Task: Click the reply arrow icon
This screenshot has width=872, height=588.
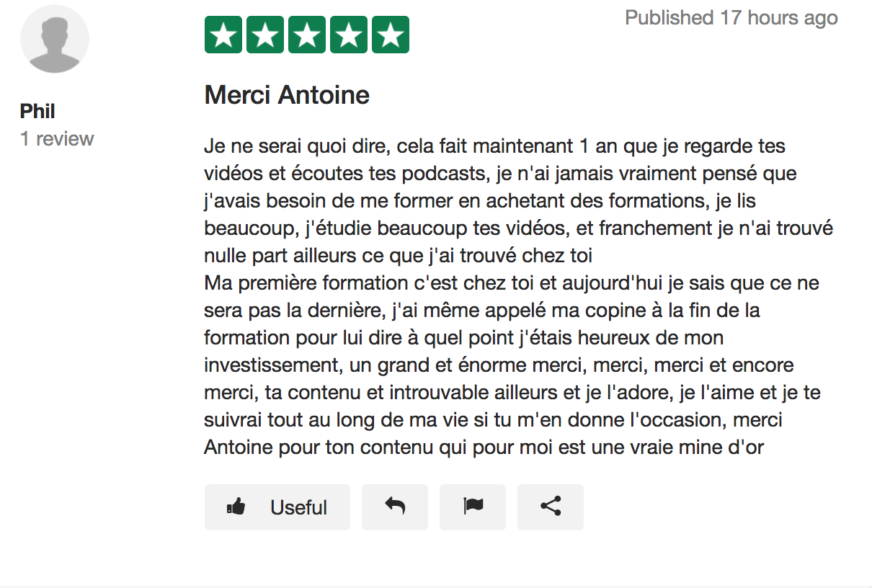Action: tap(395, 507)
